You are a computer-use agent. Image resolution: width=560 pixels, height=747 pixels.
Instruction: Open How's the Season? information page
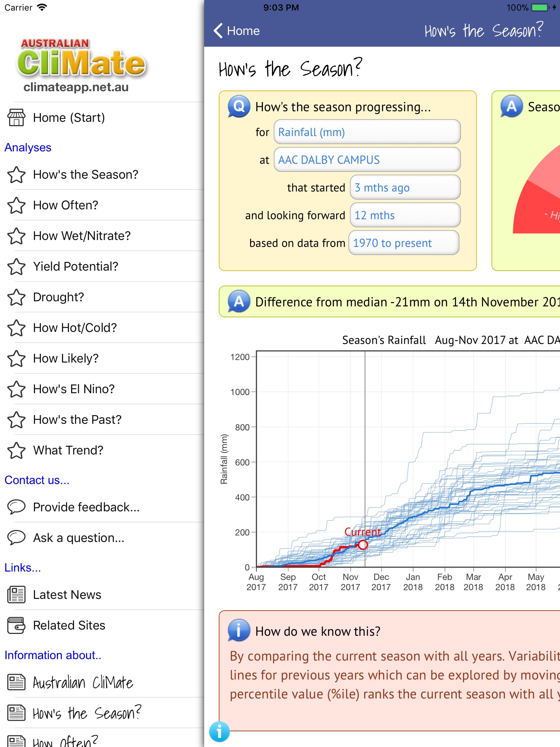coord(102,713)
